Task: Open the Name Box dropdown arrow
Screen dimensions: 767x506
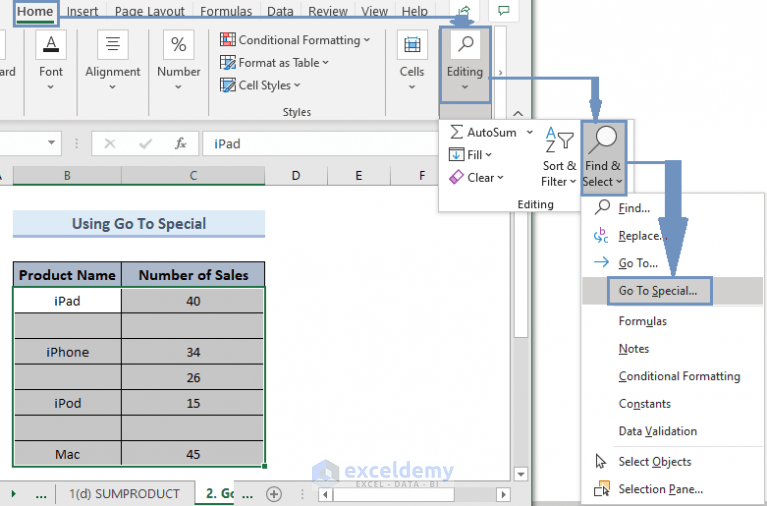Action: 51,143
